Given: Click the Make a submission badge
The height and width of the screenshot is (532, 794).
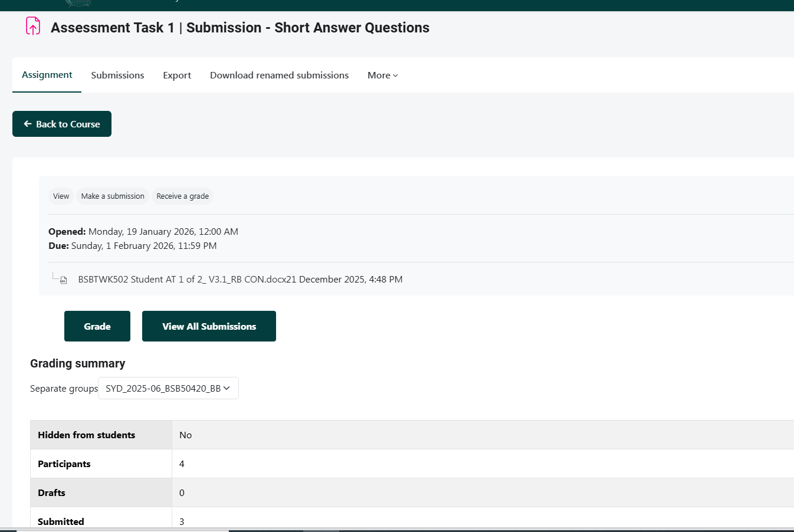Looking at the screenshot, I should [x=113, y=196].
